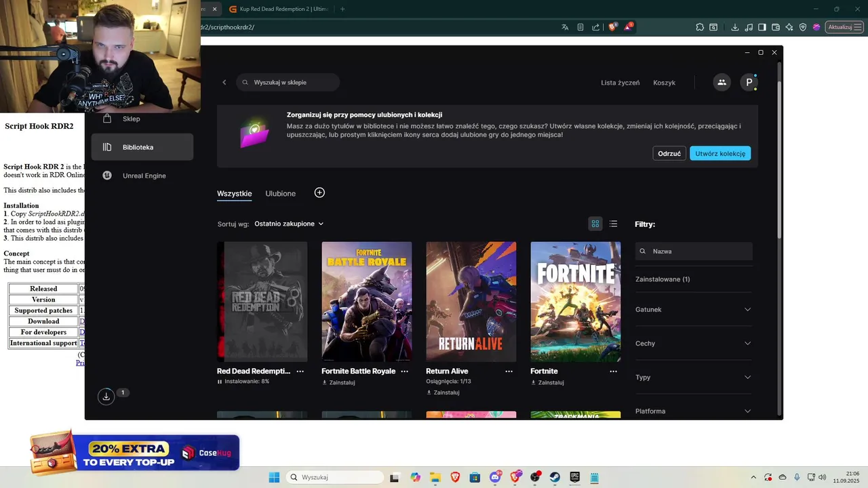Open Fortnite Battle Royale cover thumbnail
The height and width of the screenshot is (488, 868).
pos(367,302)
